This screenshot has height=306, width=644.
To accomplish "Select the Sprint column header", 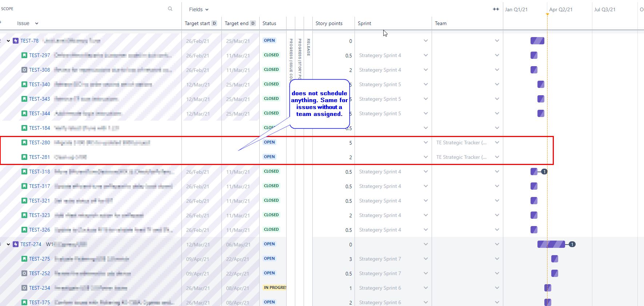I will click(x=364, y=23).
